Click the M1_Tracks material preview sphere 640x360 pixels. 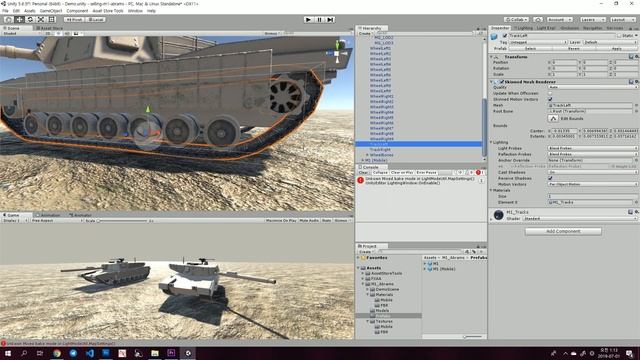point(498,215)
